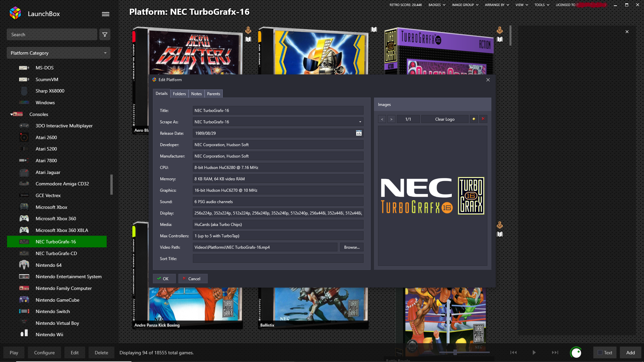
Task: Open the Release Date calendar picker
Action: click(359, 133)
